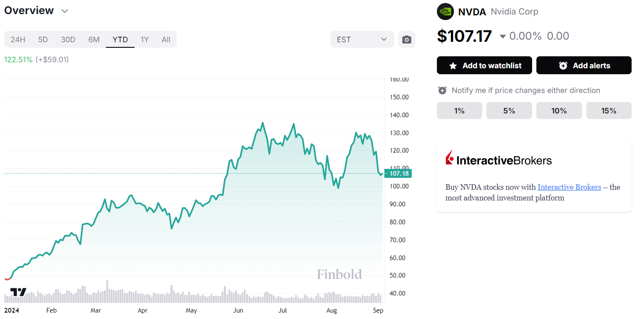This screenshot has width=644, height=319.
Task: Set 5% price change notification
Action: (509, 110)
